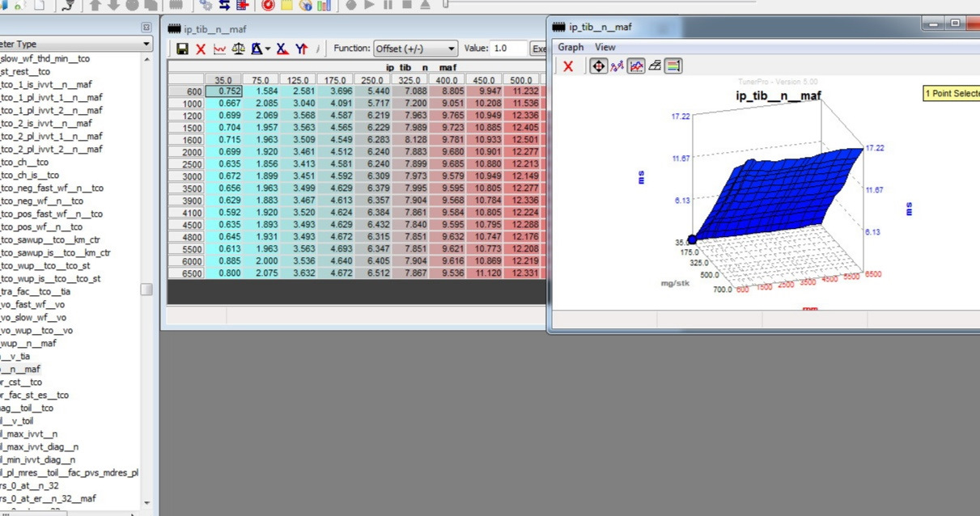Toggle the wireframe surface icon in the graph window
Screen dimensions: 980x516
655,66
